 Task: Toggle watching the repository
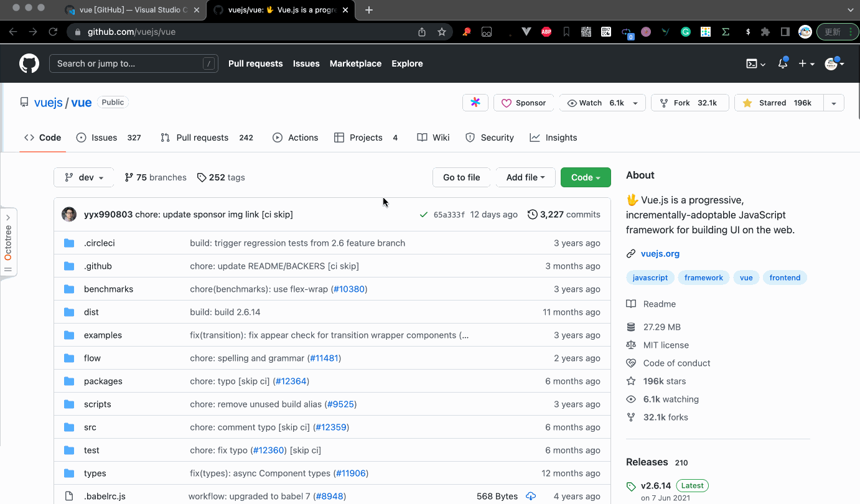click(x=596, y=103)
